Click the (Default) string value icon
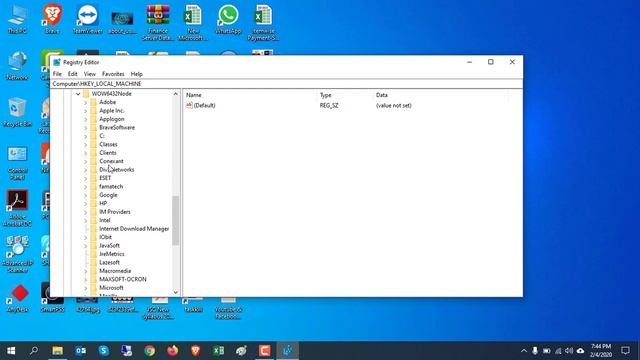This screenshot has height=360, width=640. click(x=189, y=105)
